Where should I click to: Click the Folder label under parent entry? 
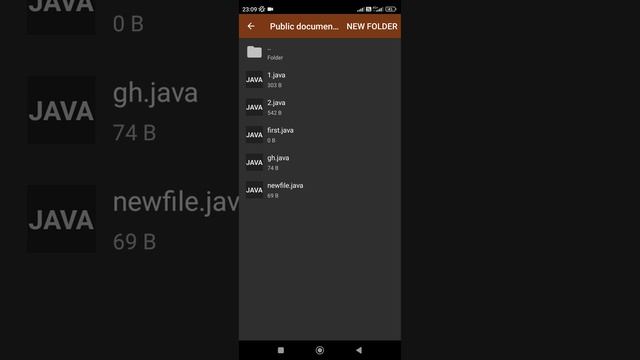(x=275, y=58)
